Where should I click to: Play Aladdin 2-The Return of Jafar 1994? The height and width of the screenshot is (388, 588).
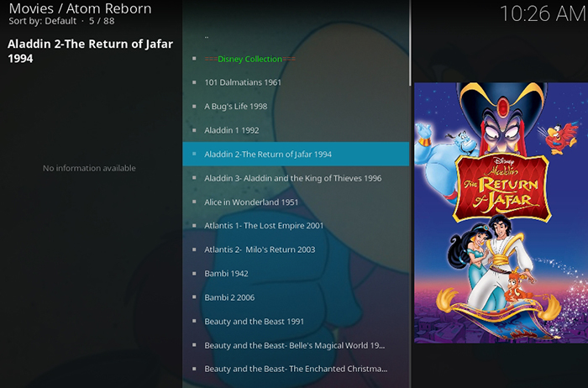tap(296, 154)
